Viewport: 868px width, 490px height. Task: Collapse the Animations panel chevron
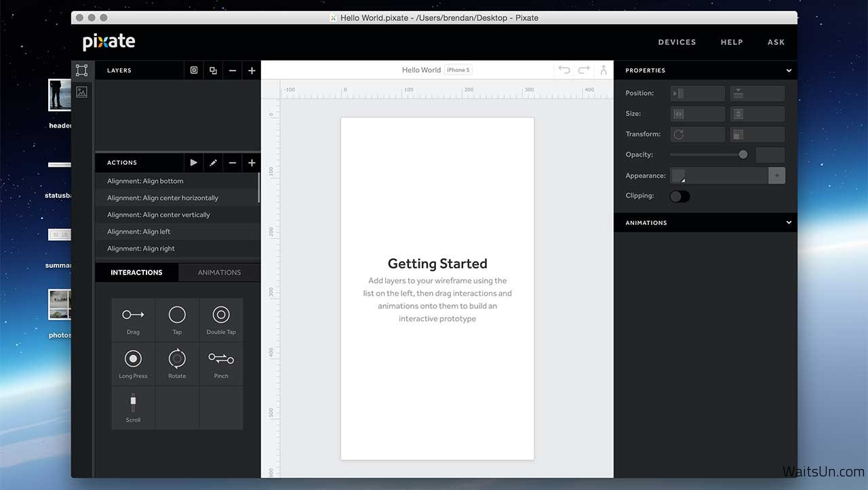pyautogui.click(x=789, y=222)
